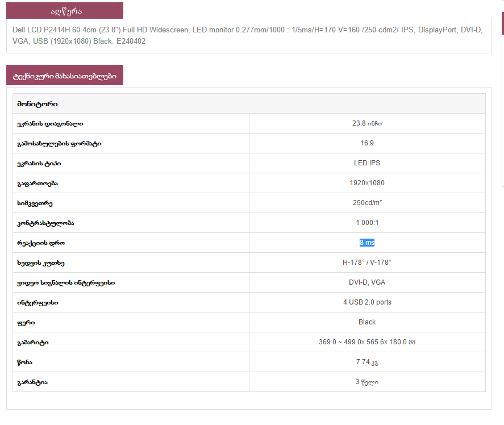Select the Black color value
This screenshot has width=504, height=425.
[x=367, y=322]
